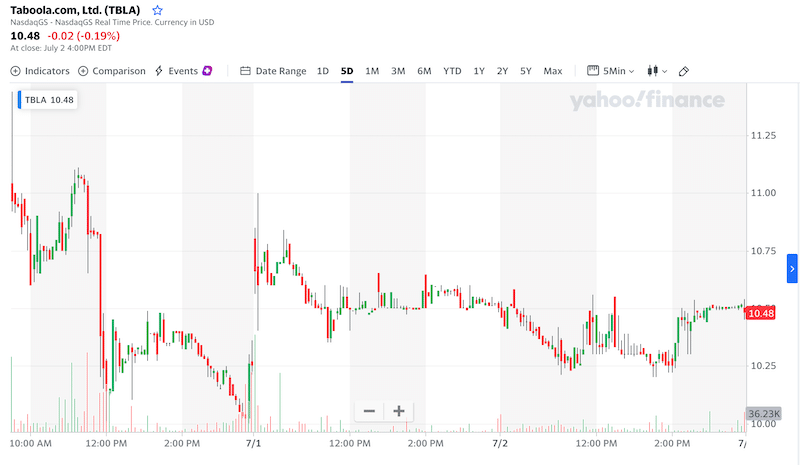Switch to the 1Y range
Screen dimensions: 800x465
click(479, 71)
